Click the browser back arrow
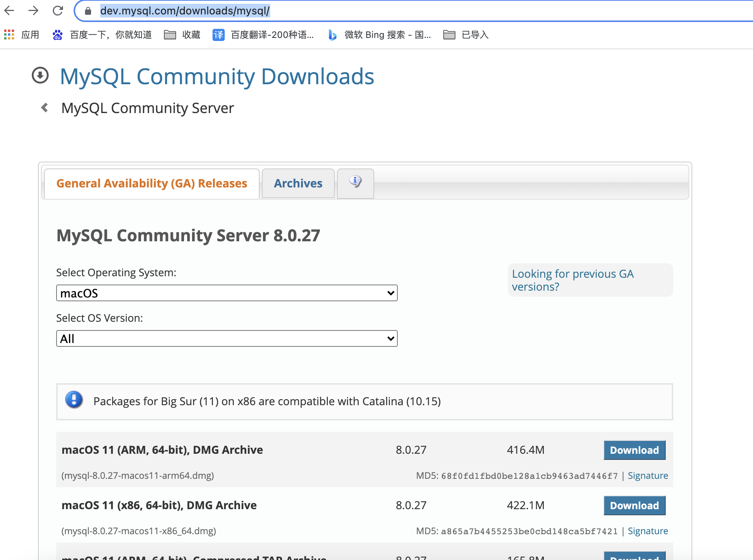Viewport: 753px width, 560px height. click(9, 11)
